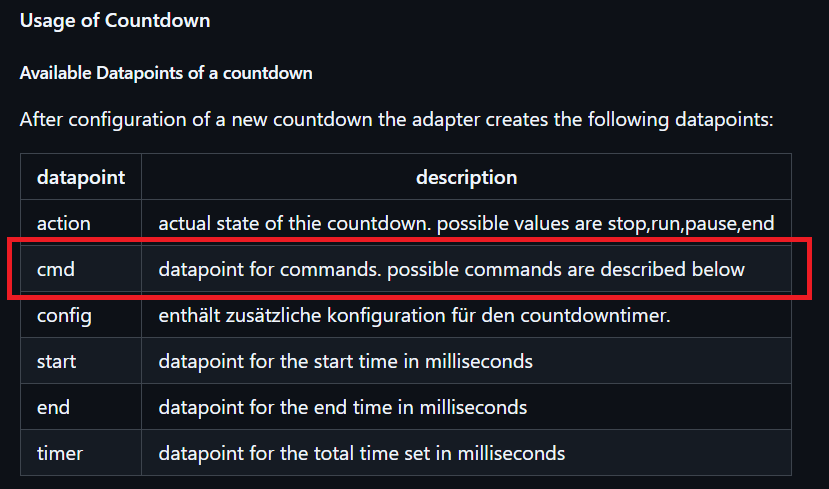The height and width of the screenshot is (489, 829).
Task: Click the "total time set" description
Action: (361, 454)
